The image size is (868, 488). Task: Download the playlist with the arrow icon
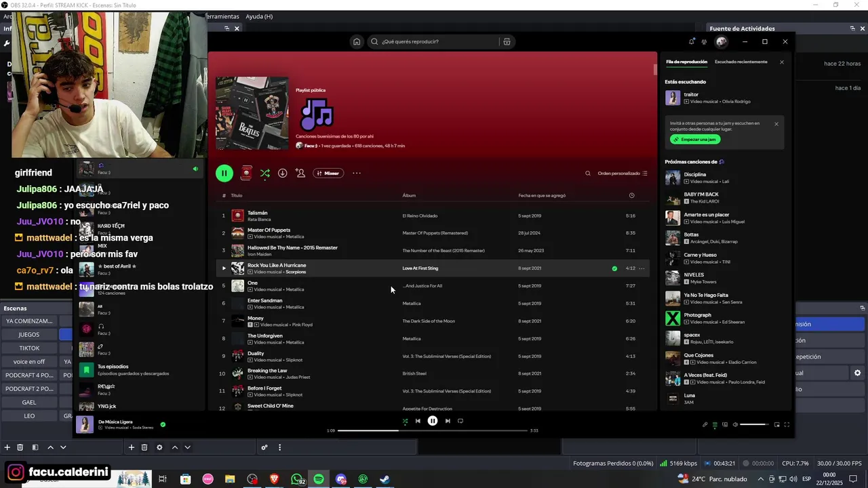coord(283,173)
